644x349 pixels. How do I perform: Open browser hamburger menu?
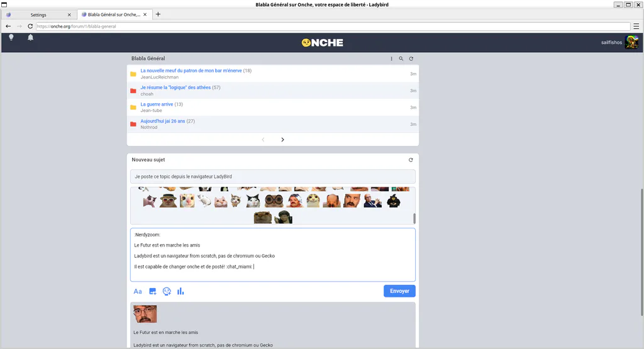(636, 26)
